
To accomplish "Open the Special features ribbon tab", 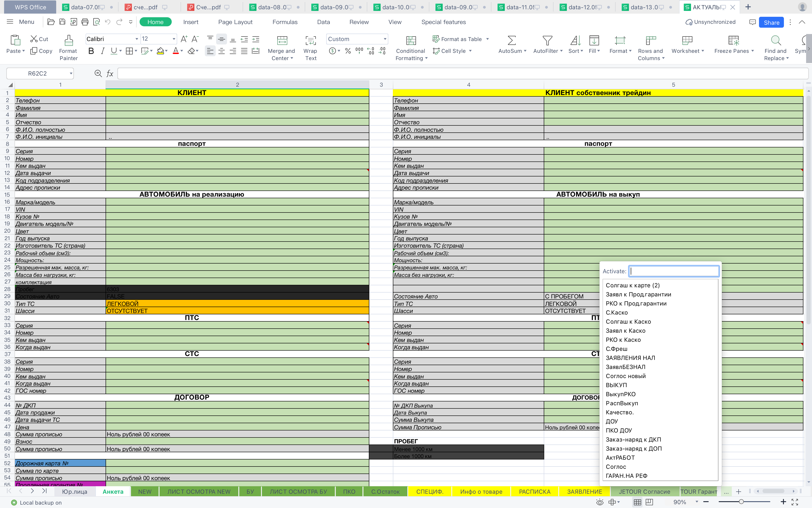I will tap(444, 22).
